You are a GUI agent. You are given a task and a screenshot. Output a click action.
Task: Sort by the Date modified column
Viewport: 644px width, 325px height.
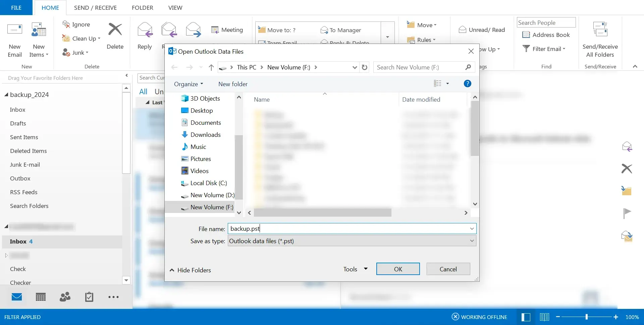click(x=421, y=99)
